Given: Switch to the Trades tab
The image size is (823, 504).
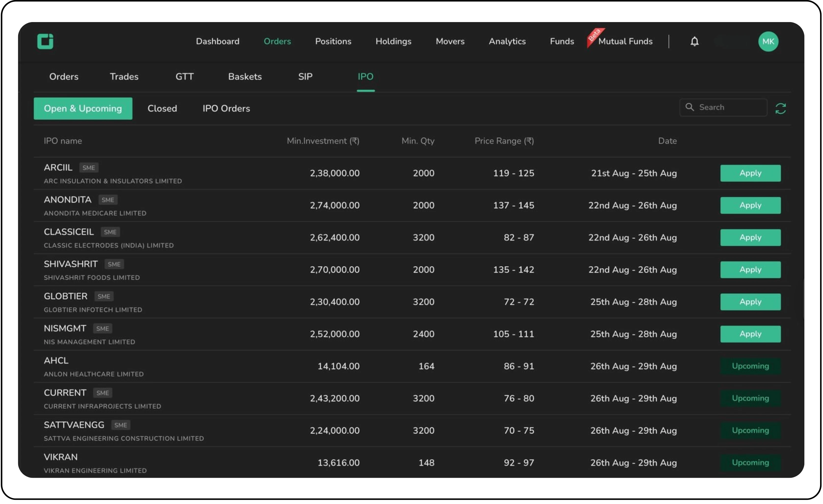Looking at the screenshot, I should pos(124,77).
